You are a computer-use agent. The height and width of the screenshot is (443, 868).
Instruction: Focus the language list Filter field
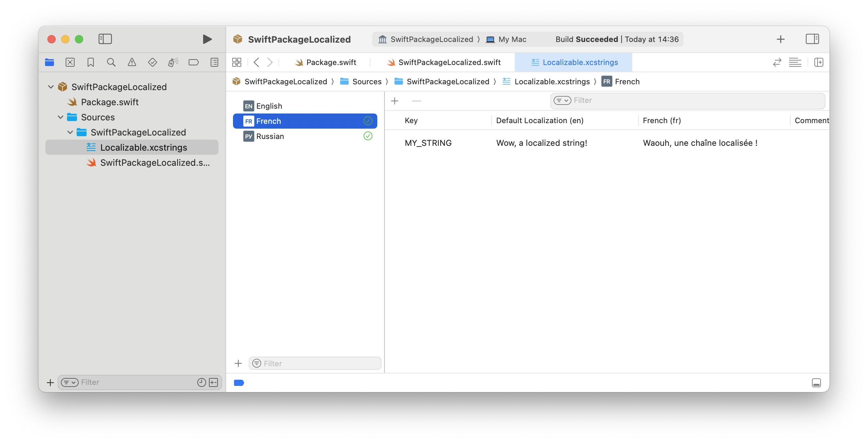click(x=315, y=363)
